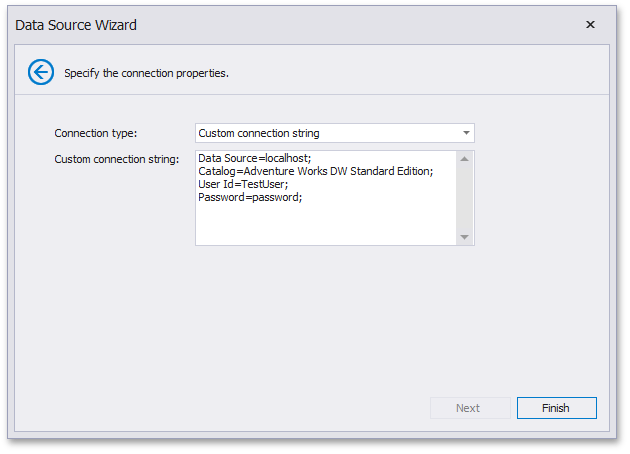This screenshot has width=630, height=454.
Task: Expand the Connection type dropdown arrow
Action: pos(466,133)
